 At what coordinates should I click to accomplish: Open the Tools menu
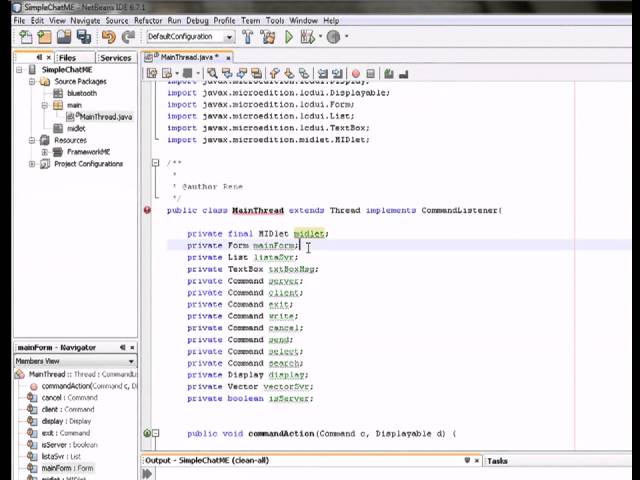coord(275,20)
